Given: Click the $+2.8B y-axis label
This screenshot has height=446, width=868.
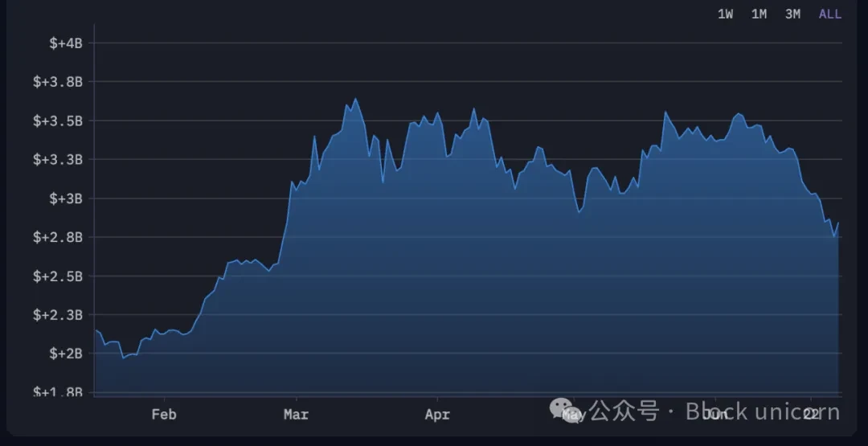Looking at the screenshot, I should coord(58,237).
